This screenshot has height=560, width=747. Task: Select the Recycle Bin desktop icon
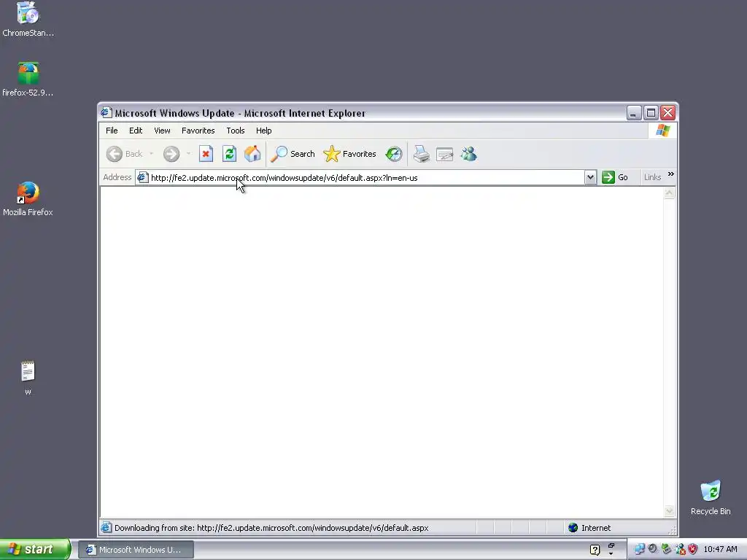coord(711,497)
